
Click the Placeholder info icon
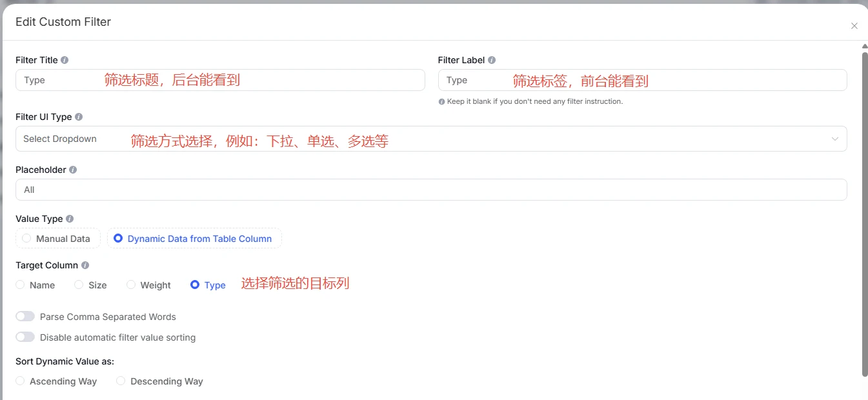[x=72, y=169]
